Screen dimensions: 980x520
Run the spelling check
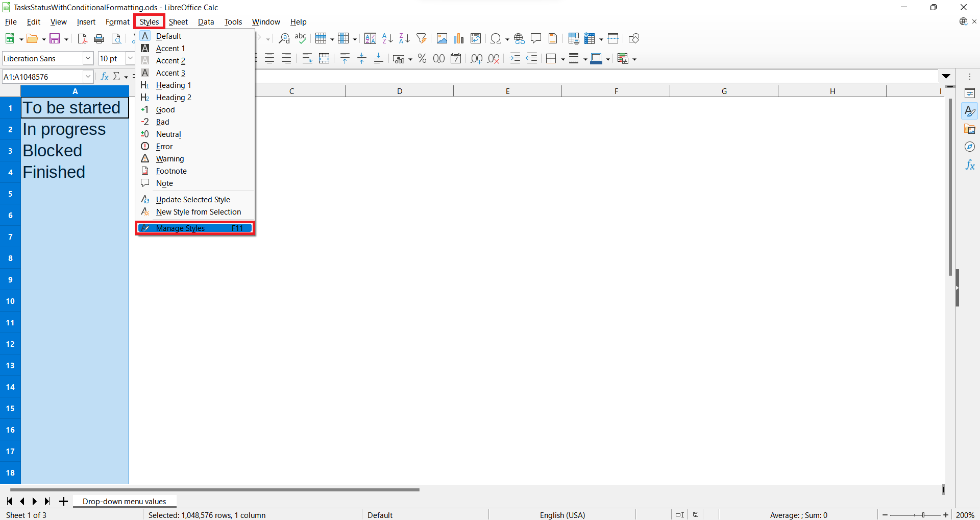pyautogui.click(x=301, y=38)
